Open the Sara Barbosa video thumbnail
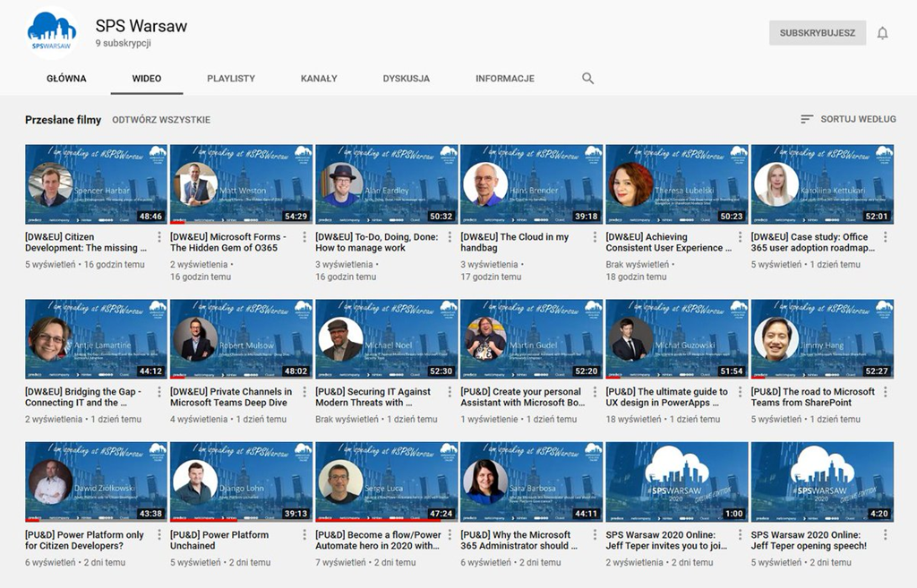 click(532, 481)
